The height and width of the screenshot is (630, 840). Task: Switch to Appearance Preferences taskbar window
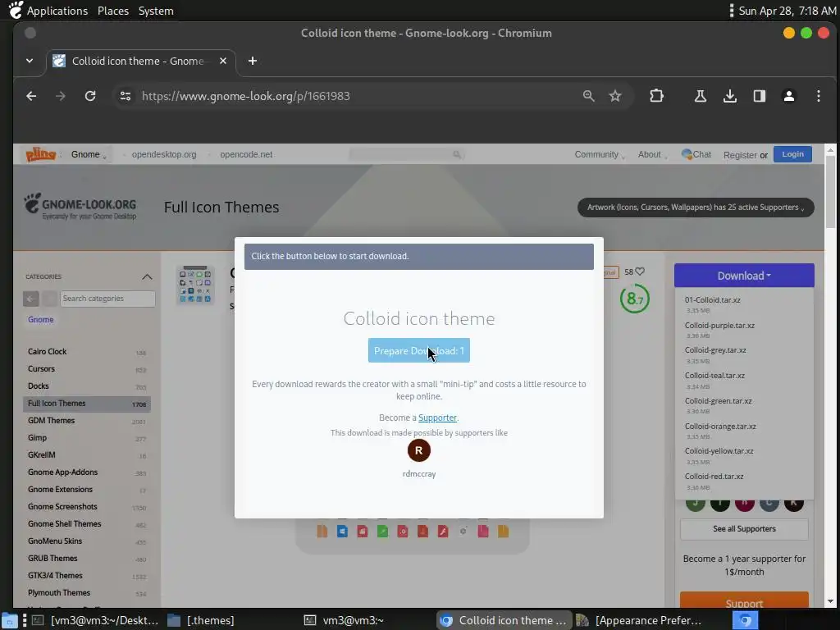coord(638,621)
